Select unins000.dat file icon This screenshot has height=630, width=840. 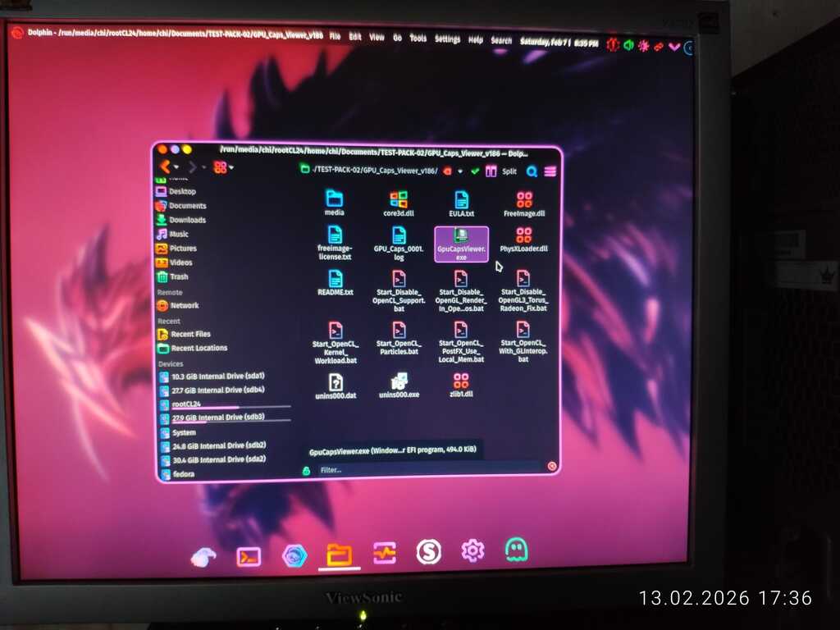pyautogui.click(x=336, y=382)
